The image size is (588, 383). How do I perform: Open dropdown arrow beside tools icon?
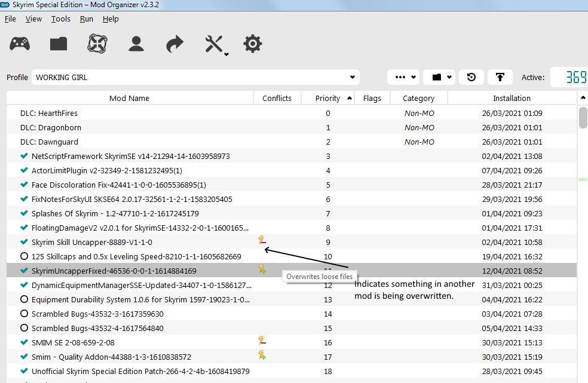click(226, 54)
